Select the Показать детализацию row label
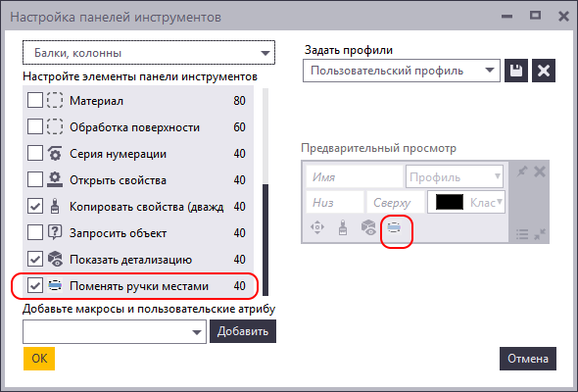 pyautogui.click(x=131, y=260)
